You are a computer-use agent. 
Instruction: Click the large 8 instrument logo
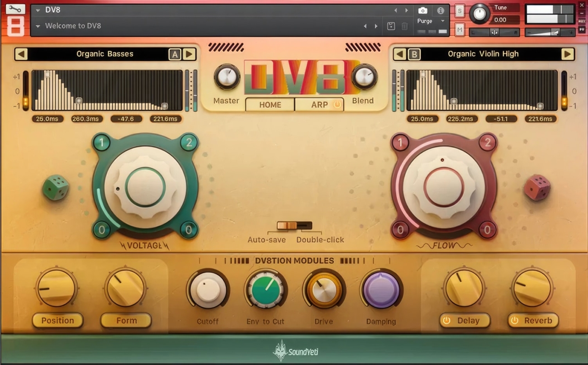tap(15, 26)
